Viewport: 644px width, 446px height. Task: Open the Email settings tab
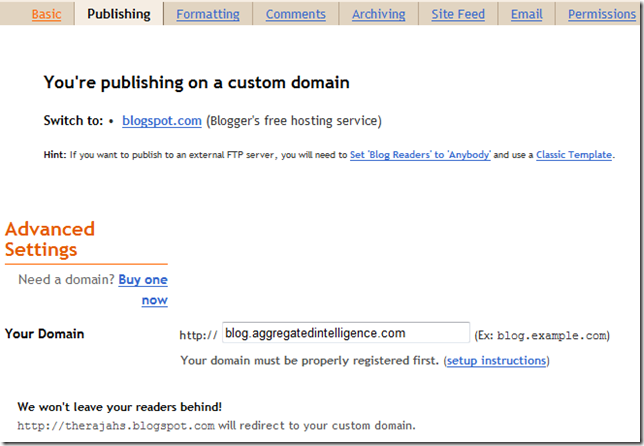[x=526, y=14]
